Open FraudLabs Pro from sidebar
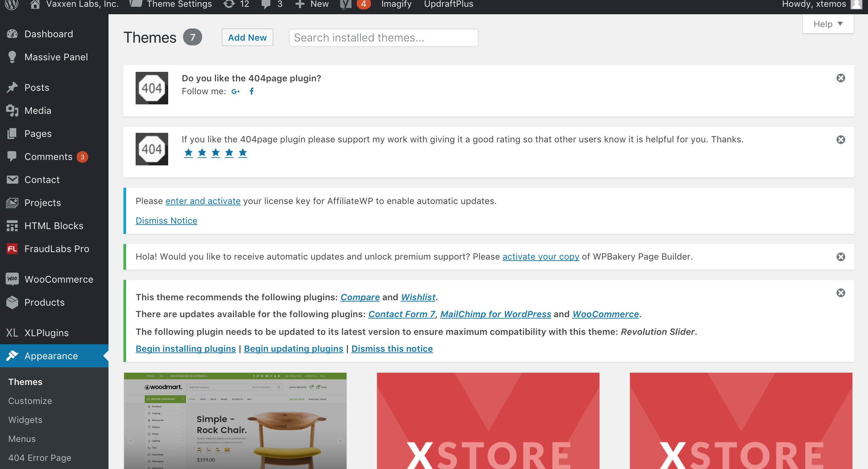 coord(57,249)
